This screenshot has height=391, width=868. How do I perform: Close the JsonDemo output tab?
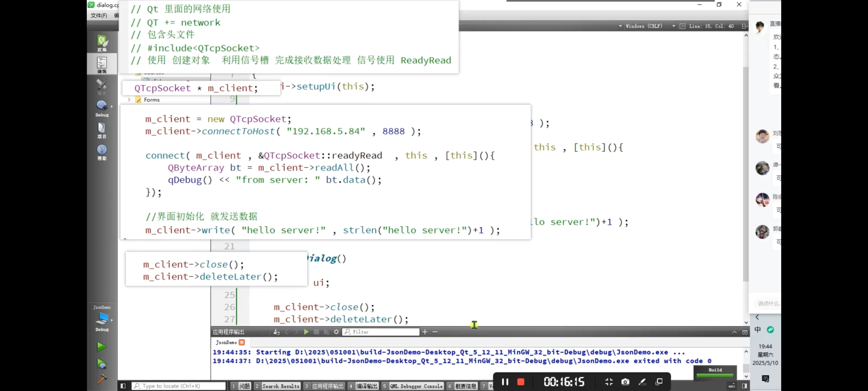242,342
